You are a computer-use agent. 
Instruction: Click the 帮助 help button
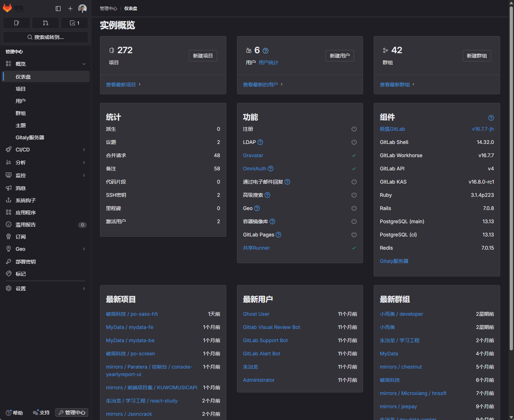point(14,412)
